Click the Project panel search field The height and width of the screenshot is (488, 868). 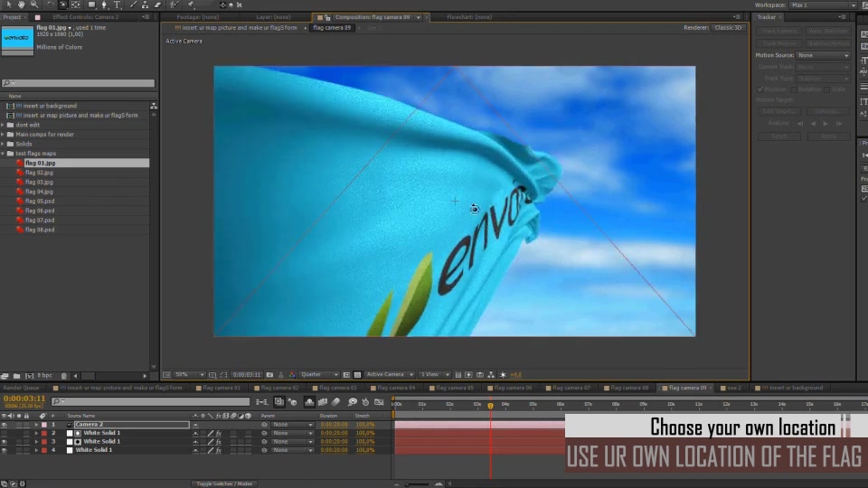pyautogui.click(x=78, y=83)
